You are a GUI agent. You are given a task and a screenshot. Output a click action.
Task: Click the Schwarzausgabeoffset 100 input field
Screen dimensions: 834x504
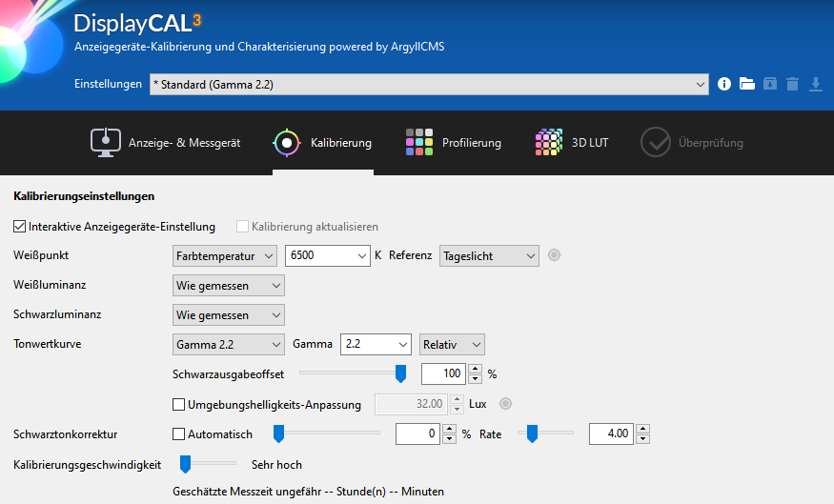tap(443, 373)
